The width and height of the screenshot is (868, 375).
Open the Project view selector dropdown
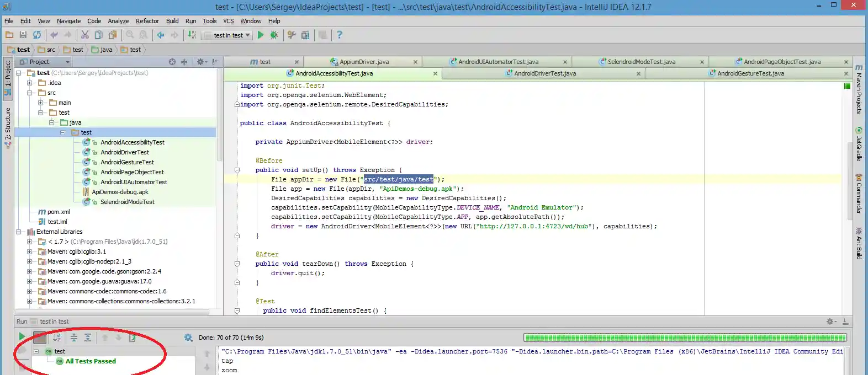[x=45, y=62]
